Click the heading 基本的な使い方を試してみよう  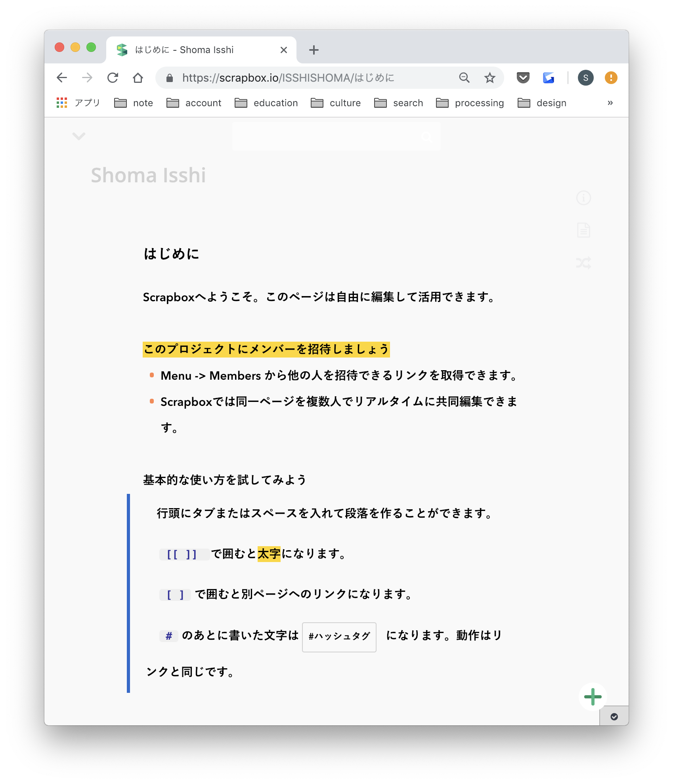pyautogui.click(x=225, y=480)
